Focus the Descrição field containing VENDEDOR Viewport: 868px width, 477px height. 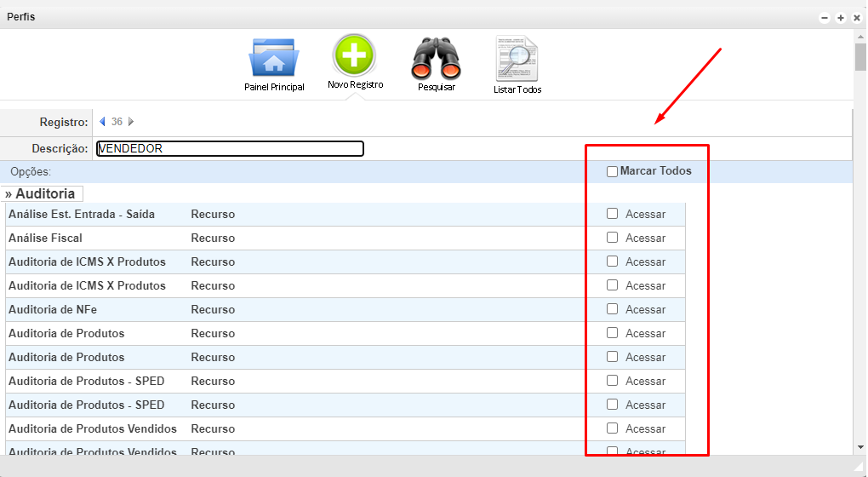click(x=230, y=148)
